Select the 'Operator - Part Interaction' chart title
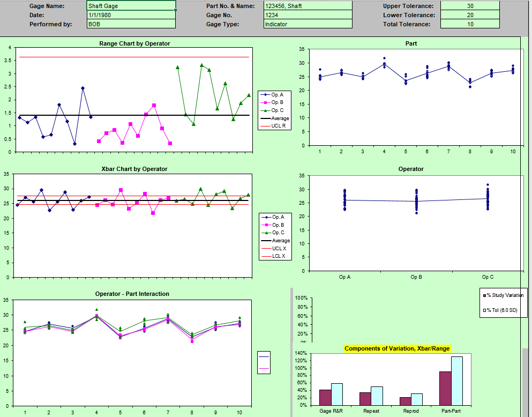This screenshot has width=532, height=417. [x=132, y=294]
